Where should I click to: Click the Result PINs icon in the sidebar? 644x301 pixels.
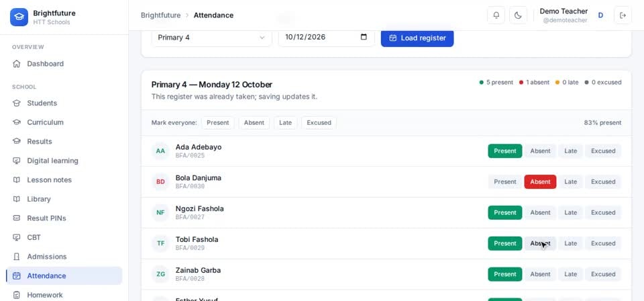(16, 218)
